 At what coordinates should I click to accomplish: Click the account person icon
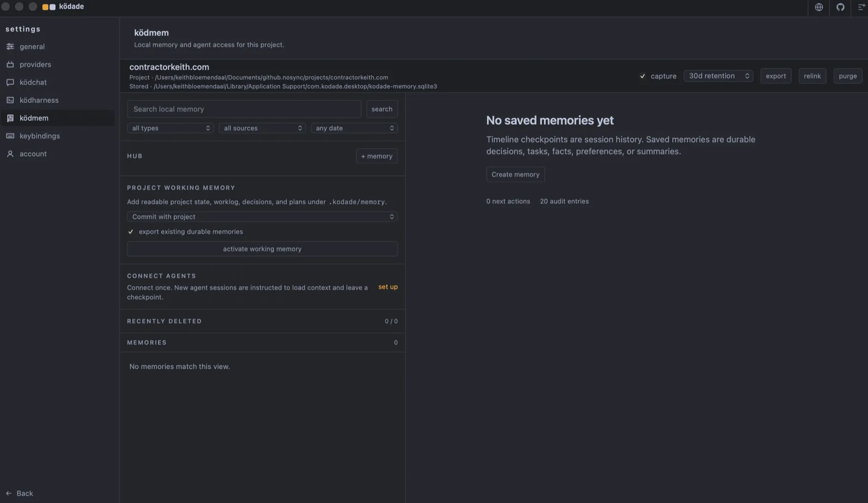coord(10,154)
